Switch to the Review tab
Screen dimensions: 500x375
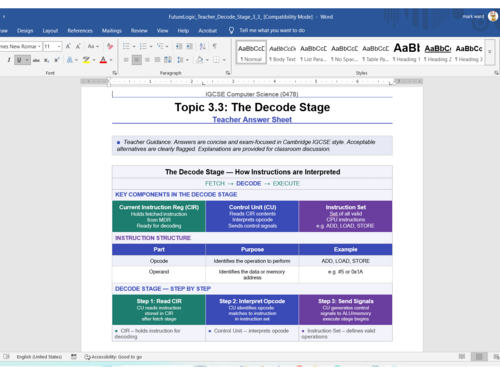[139, 31]
